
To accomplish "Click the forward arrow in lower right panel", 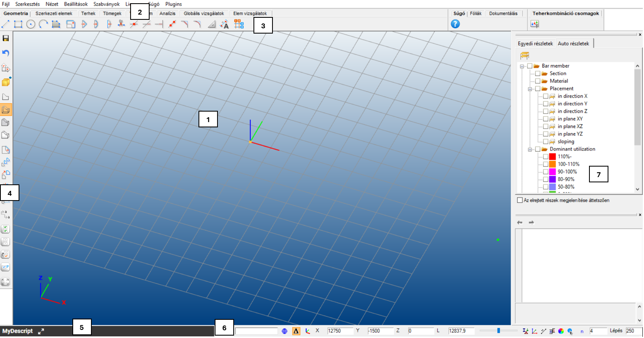I will (531, 222).
